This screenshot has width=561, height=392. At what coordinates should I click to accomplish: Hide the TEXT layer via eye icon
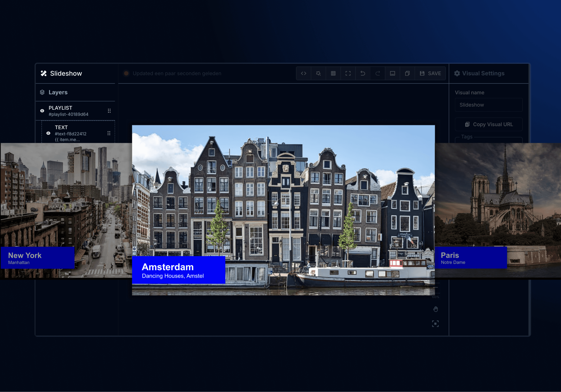[48, 133]
